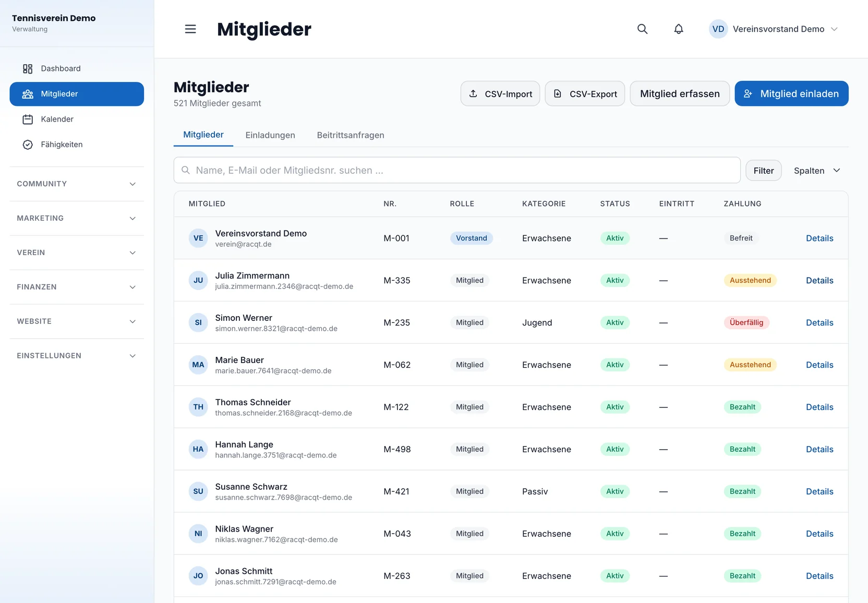Open search via magnifier icon in header
Image resolution: width=868 pixels, height=603 pixels.
[x=642, y=29]
